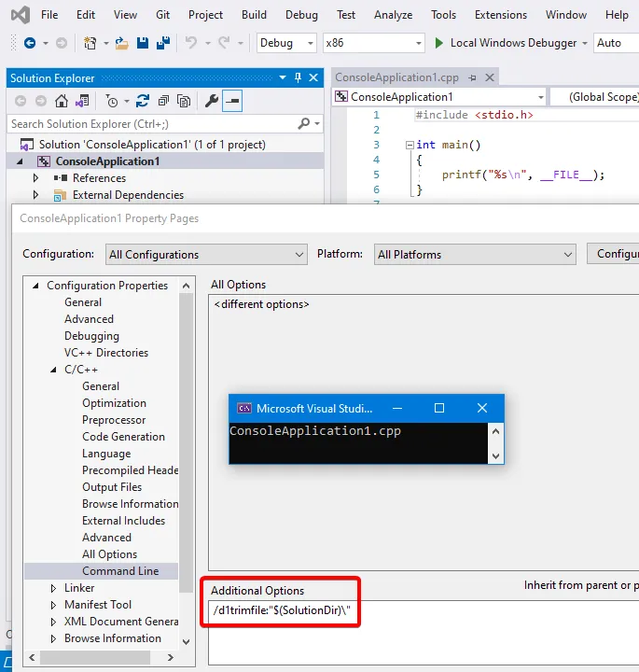Open the Debug configuration dropdown

(286, 43)
